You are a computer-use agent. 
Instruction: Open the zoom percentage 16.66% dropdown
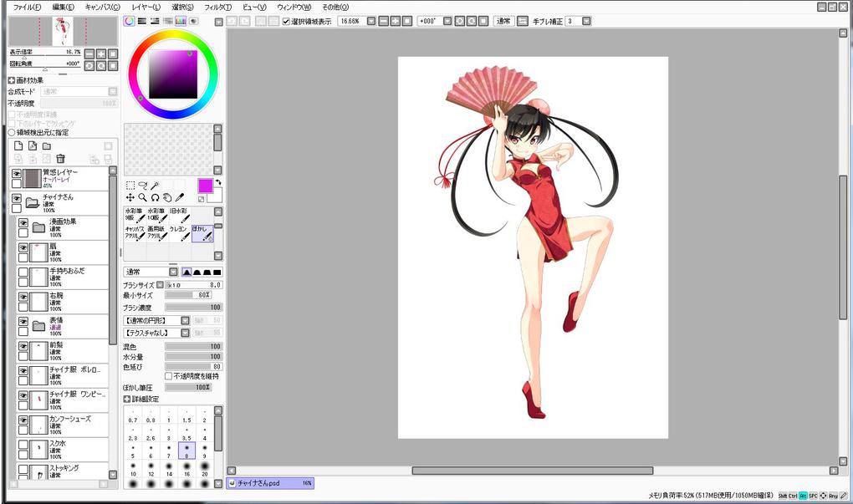coord(371,21)
